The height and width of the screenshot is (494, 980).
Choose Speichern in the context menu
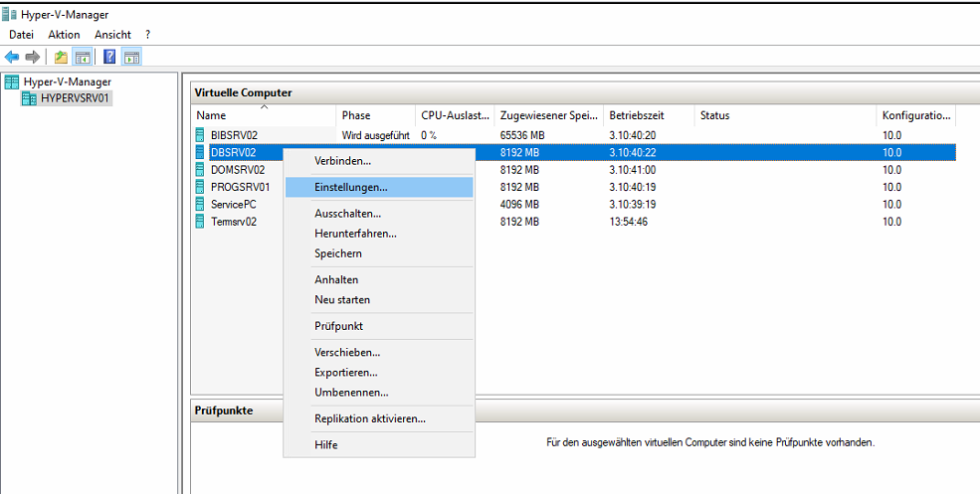(379, 253)
